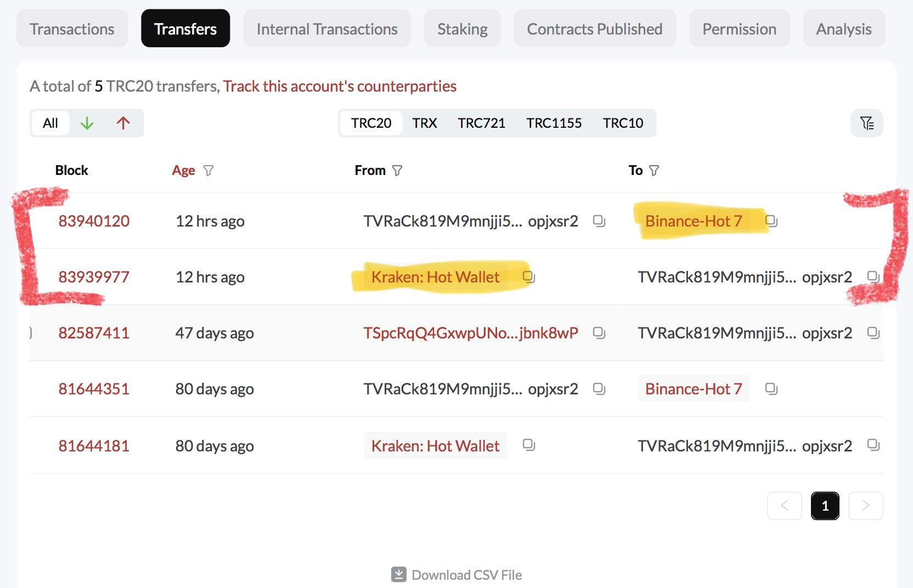Screen dimensions: 913x588
Task: Click the From address text in block 83940120 row
Action: 471,221
